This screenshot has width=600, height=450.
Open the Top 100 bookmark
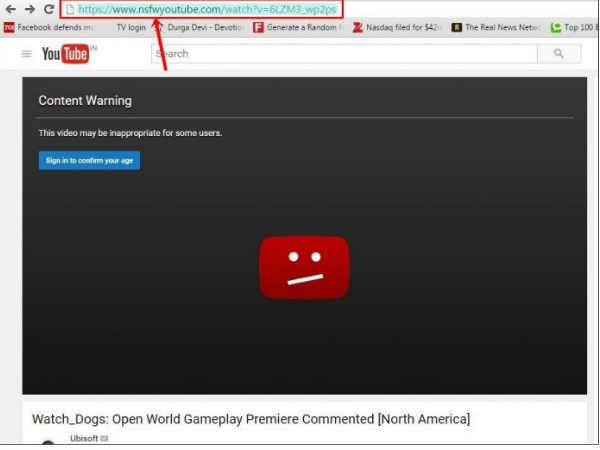pyautogui.click(x=573, y=28)
